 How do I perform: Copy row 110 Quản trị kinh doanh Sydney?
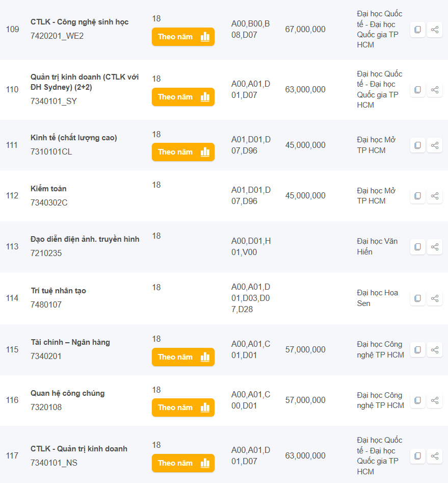[x=417, y=90]
